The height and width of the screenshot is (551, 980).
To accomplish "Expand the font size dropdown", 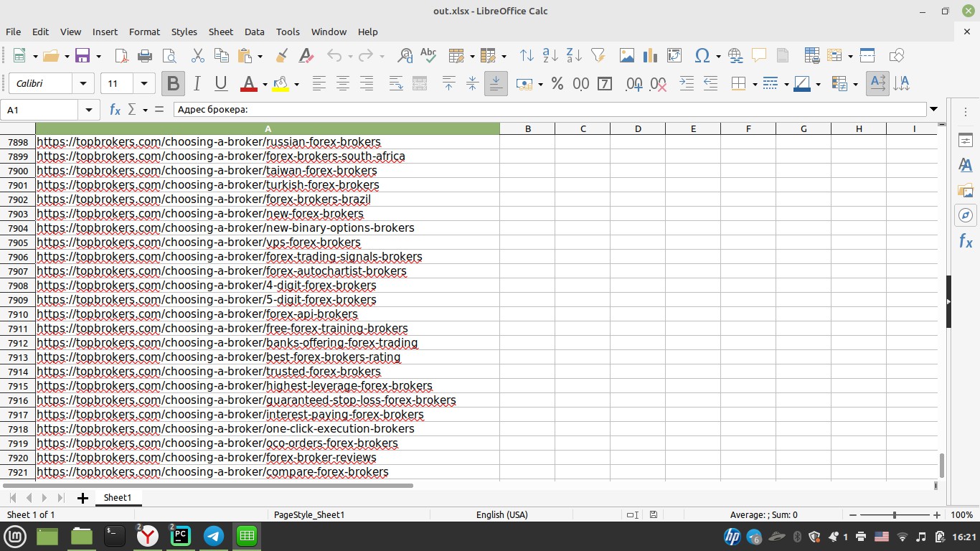I will (x=144, y=84).
